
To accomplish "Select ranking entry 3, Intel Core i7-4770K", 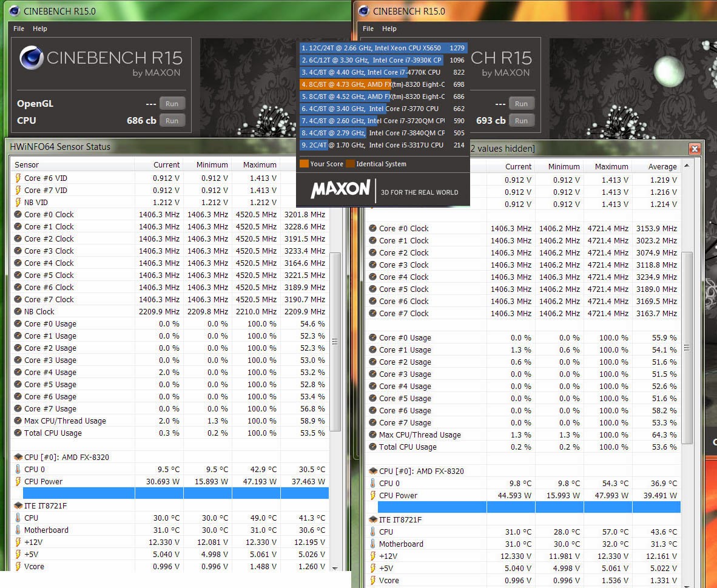I will [x=383, y=72].
